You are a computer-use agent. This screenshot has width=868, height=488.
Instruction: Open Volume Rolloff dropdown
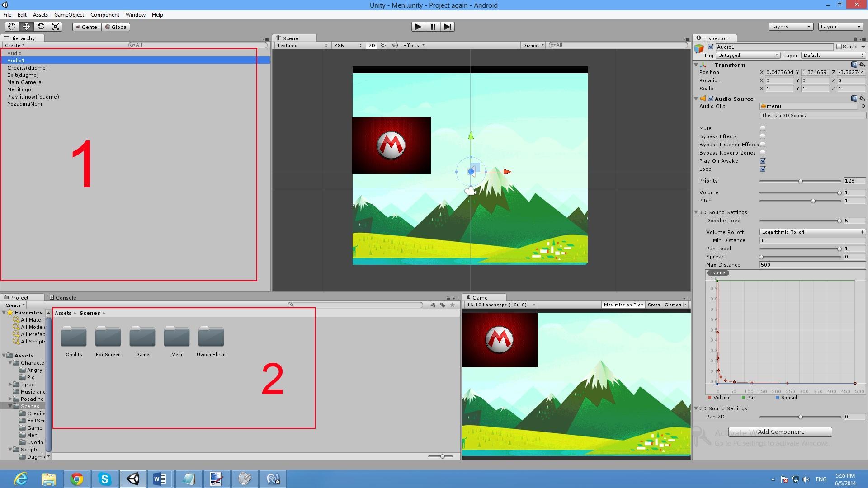click(x=812, y=232)
